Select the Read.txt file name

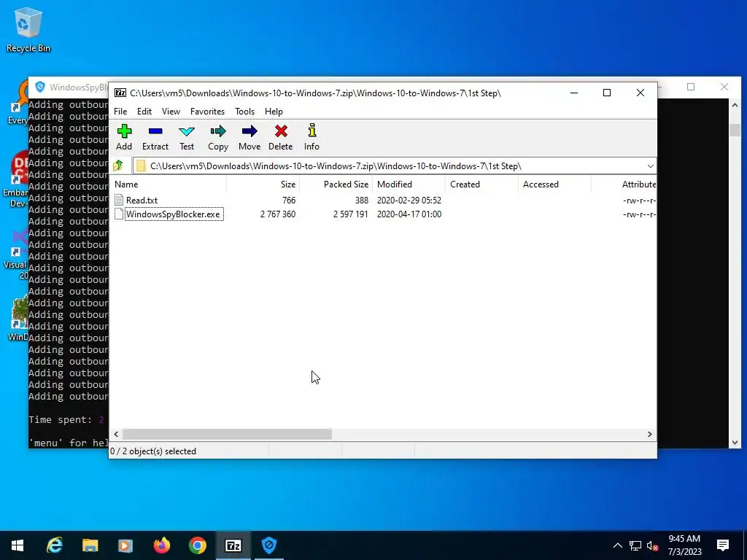[142, 201]
